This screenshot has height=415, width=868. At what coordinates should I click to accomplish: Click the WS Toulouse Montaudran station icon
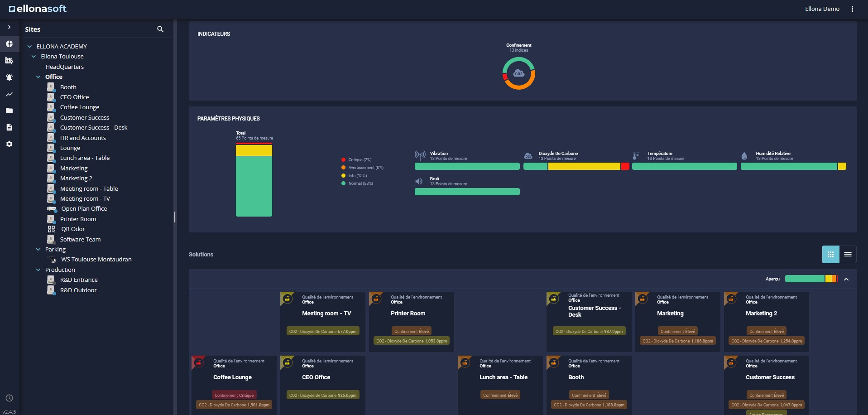coord(53,260)
